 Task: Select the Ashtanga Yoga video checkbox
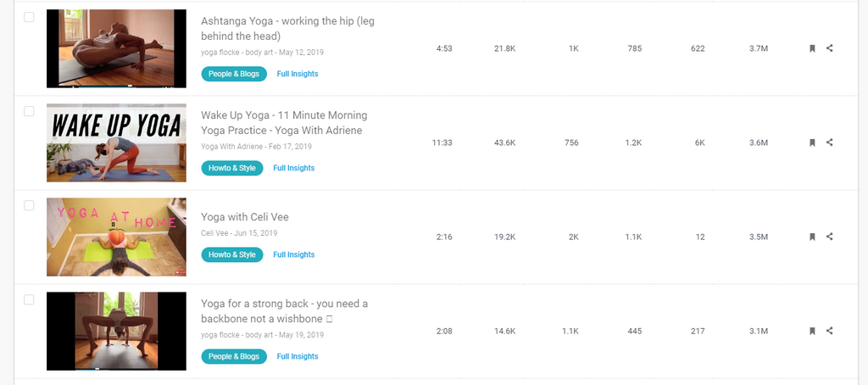(x=29, y=17)
